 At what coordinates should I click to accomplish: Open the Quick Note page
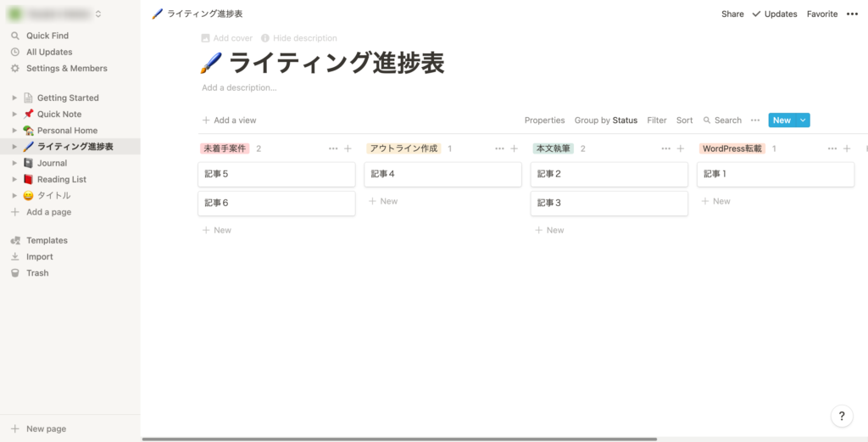(59, 114)
